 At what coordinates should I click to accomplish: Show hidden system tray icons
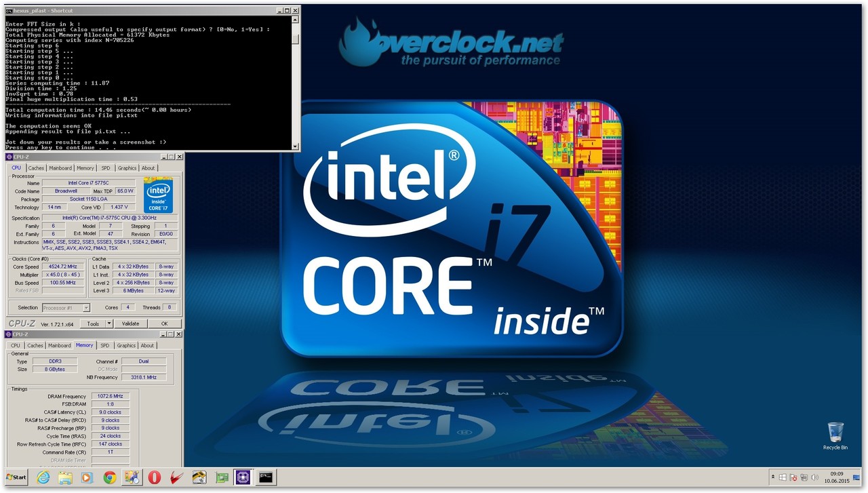(774, 477)
